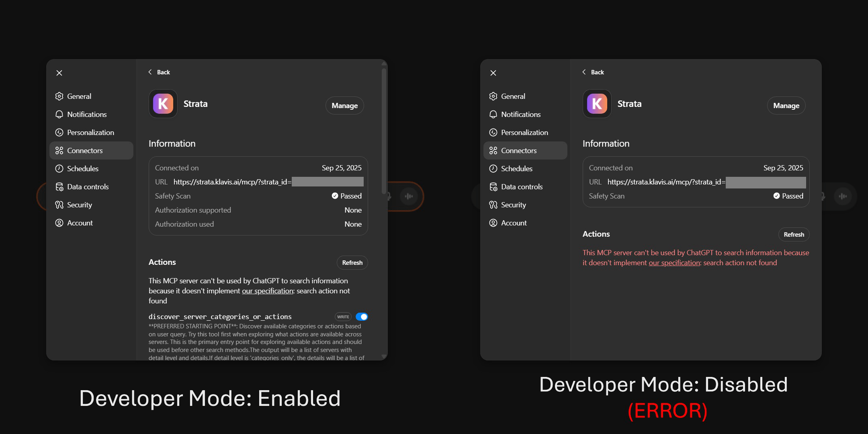Go Back using chevron in left panel

150,72
